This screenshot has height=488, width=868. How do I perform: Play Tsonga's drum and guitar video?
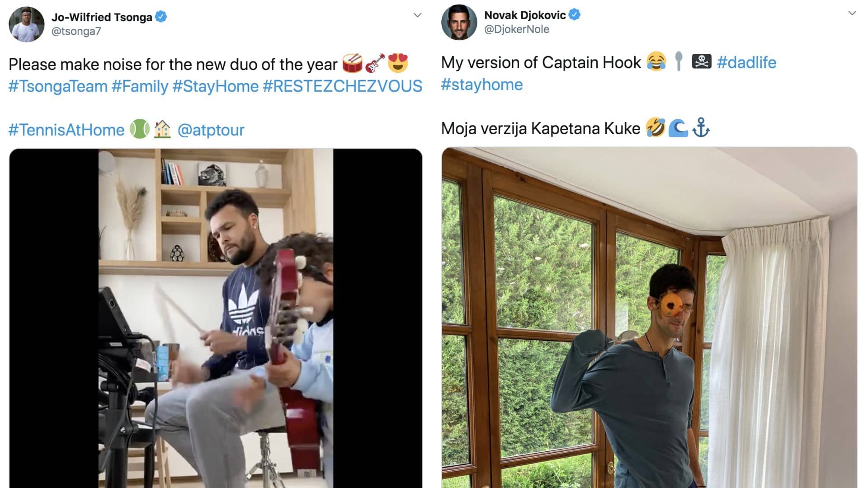click(216, 318)
